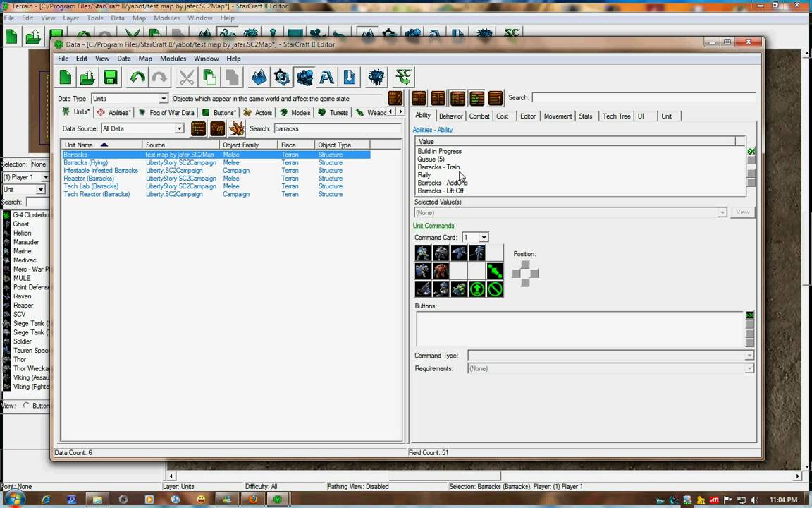Screen dimensions: 812x508
Task: Open the Abilities* data tab
Action: pyautogui.click(x=114, y=112)
